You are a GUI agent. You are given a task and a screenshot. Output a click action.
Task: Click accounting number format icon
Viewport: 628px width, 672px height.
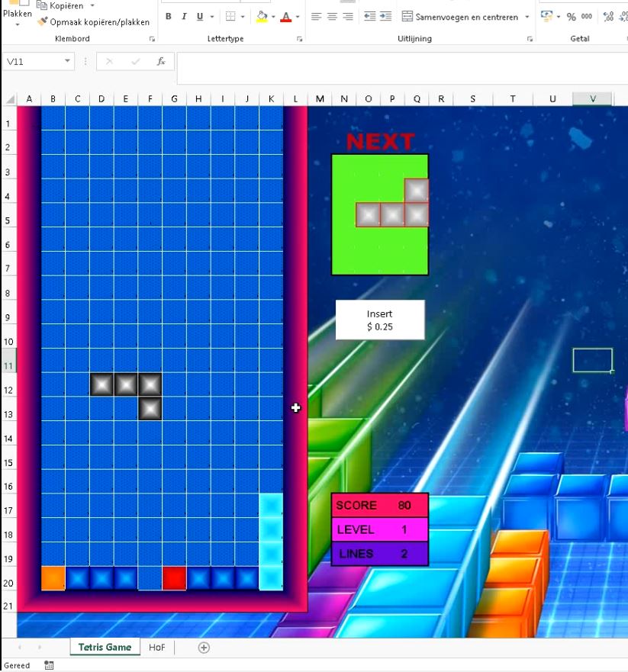[x=546, y=17]
